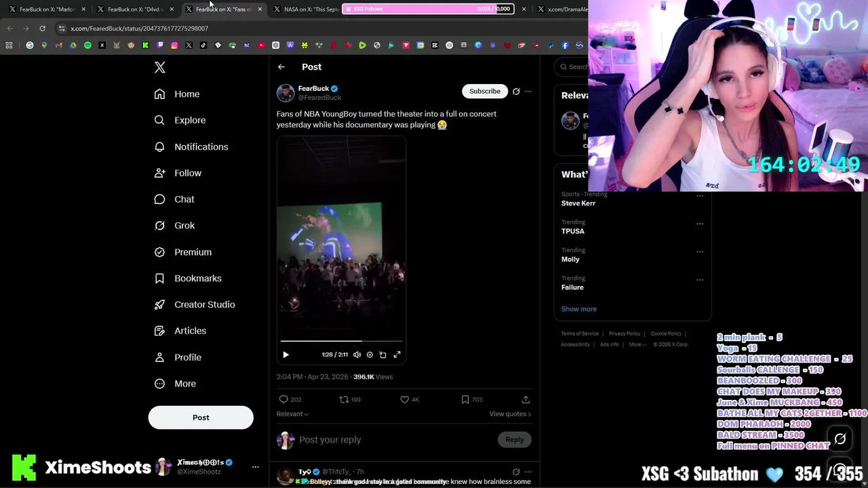Click the white Post button
Viewport: 868px width, 488px height.
click(x=201, y=418)
